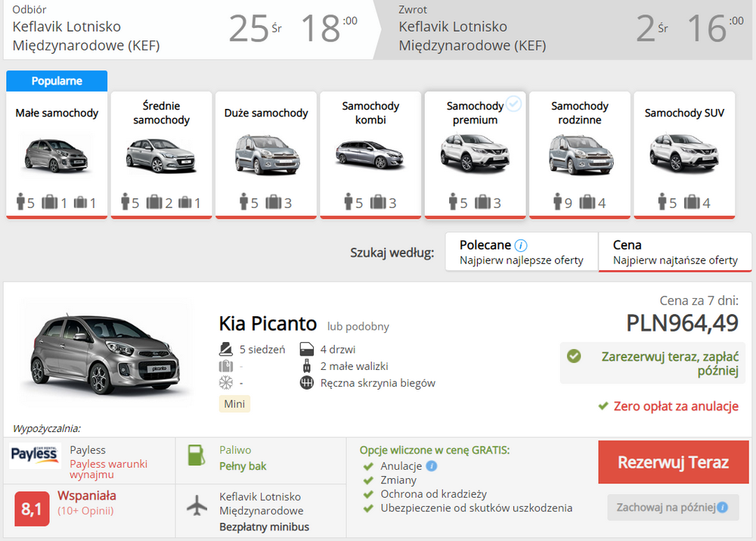This screenshot has width=756, height=541.
Task: Click the seat icon beside 5 siedzeń
Action: (225, 349)
